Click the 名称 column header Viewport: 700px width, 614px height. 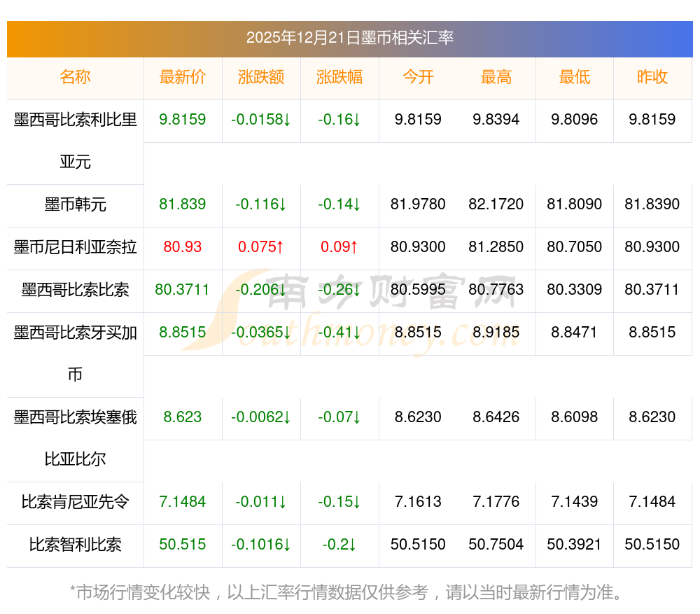75,78
